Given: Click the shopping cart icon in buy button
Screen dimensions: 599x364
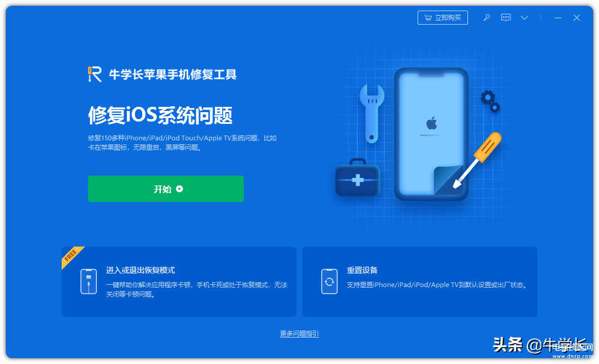Looking at the screenshot, I should (428, 18).
